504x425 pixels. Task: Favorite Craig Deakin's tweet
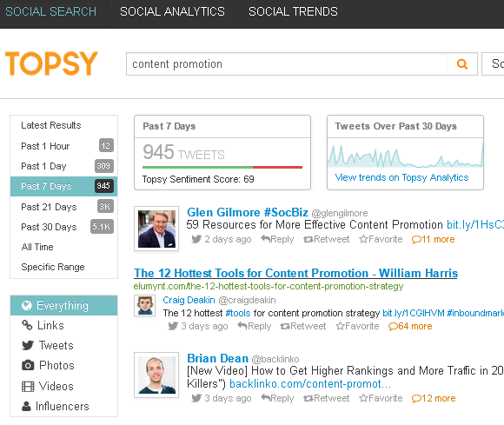(x=357, y=326)
